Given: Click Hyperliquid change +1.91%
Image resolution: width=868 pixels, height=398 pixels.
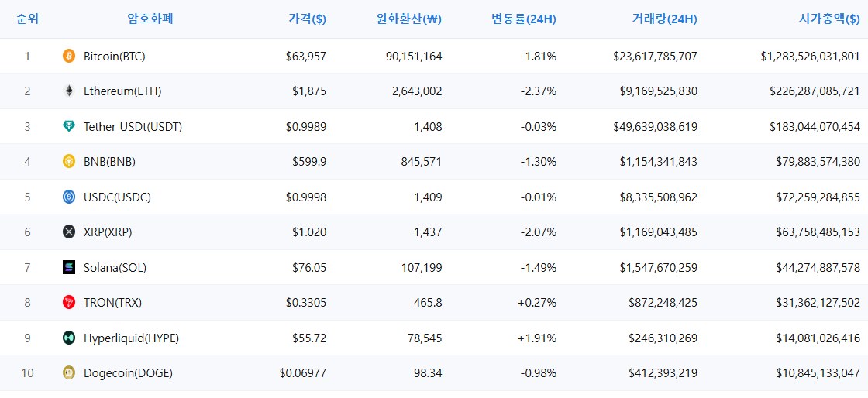Looking at the screenshot, I should [x=537, y=338].
